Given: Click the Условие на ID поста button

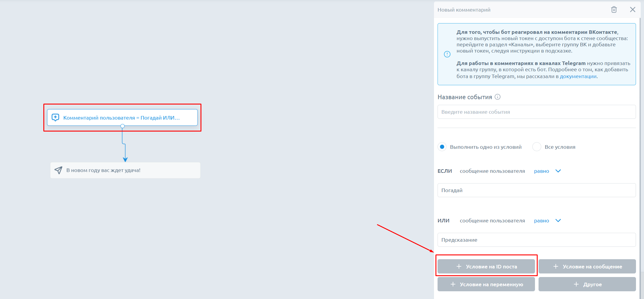Looking at the screenshot, I should 486,267.
